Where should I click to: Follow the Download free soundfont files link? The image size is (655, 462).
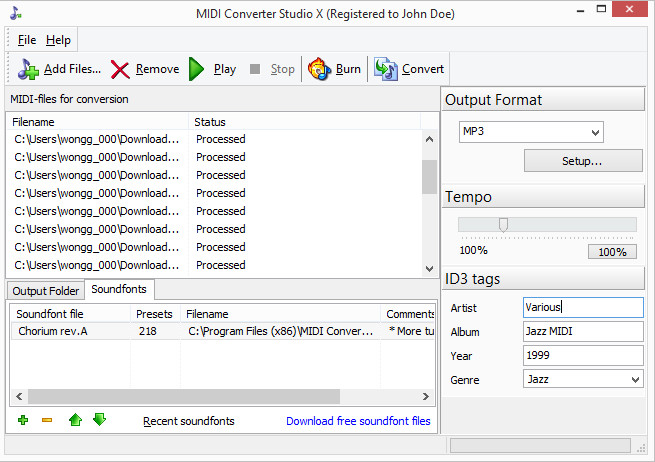point(358,421)
